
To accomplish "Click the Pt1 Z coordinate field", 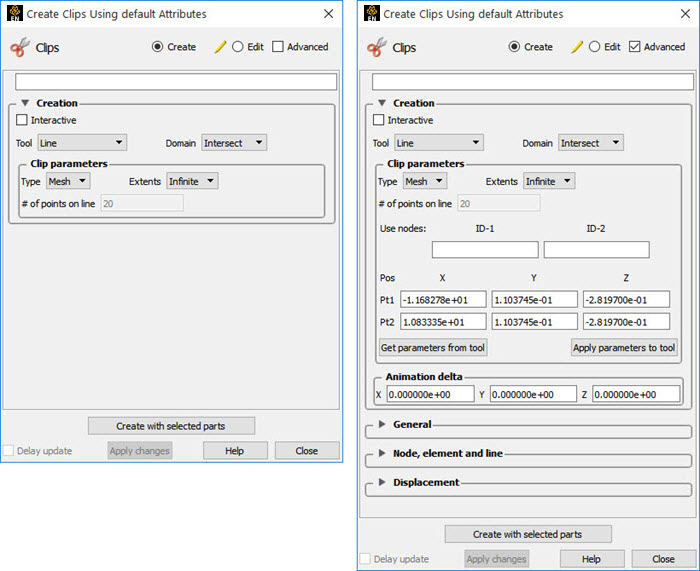I will 626,300.
